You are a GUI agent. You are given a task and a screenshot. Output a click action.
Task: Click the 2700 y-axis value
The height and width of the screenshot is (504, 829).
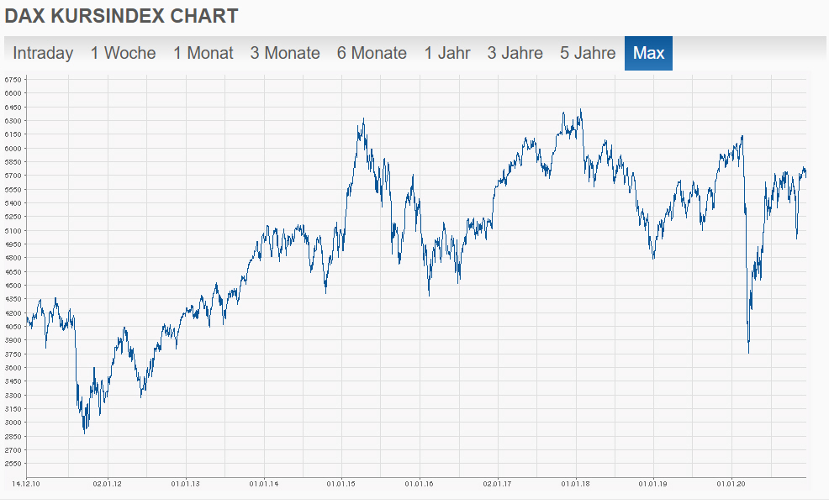pos(13,450)
